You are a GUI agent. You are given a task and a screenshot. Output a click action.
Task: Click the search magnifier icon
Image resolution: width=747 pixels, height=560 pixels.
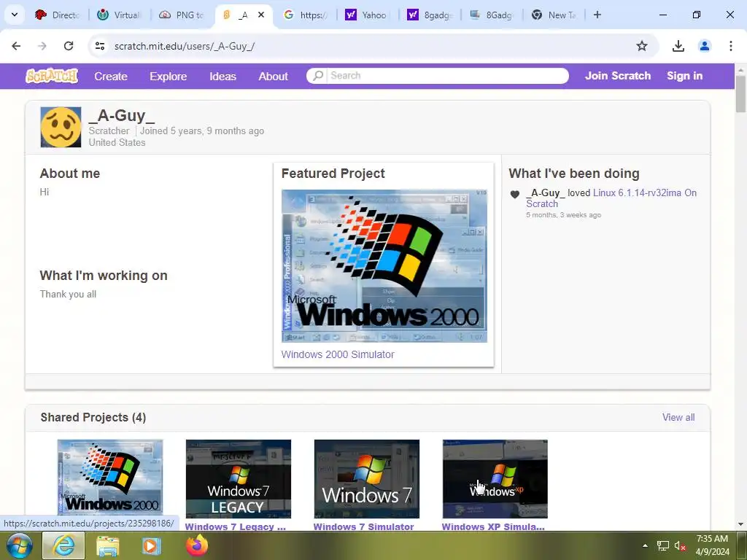(x=318, y=76)
